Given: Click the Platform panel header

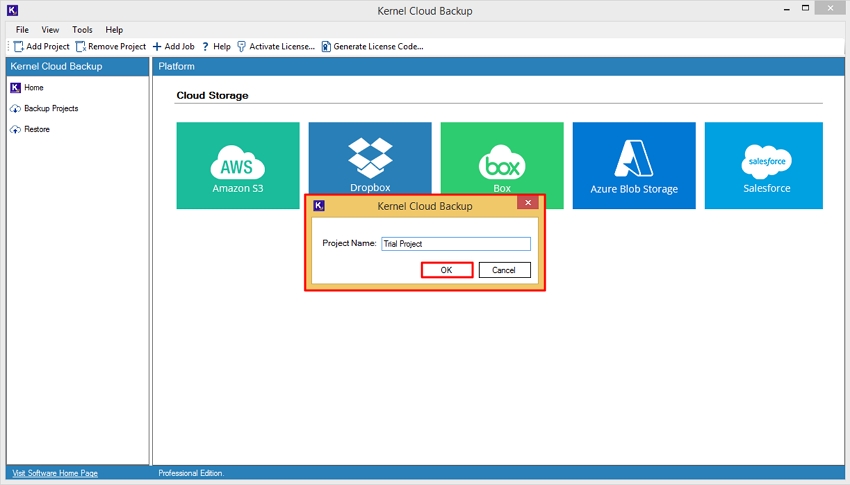Looking at the screenshot, I should click(498, 66).
